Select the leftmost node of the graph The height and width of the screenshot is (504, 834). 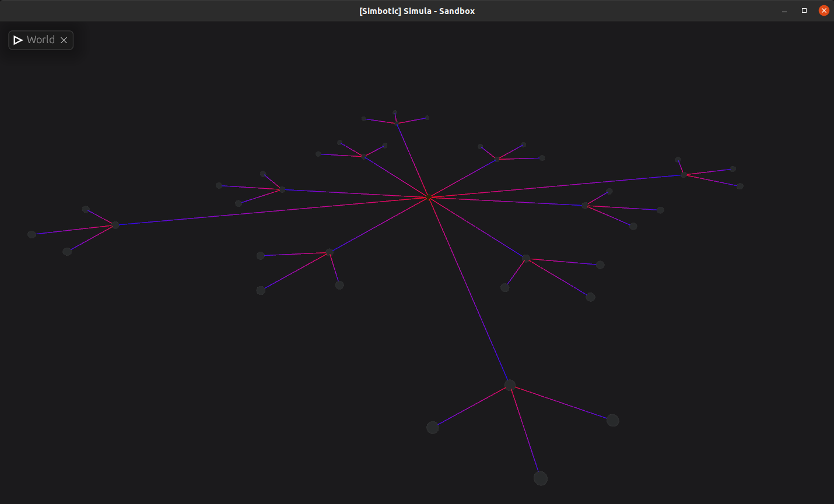32,234
